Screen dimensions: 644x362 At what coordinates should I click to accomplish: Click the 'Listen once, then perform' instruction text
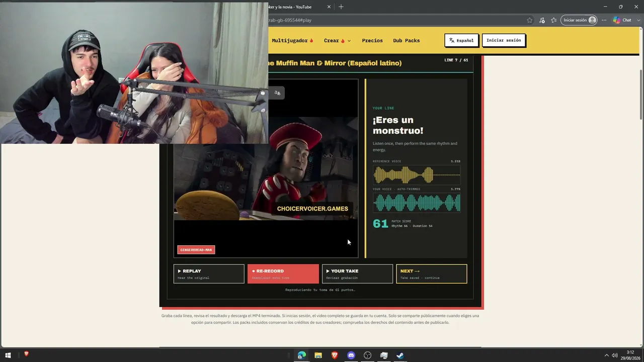pyautogui.click(x=415, y=147)
